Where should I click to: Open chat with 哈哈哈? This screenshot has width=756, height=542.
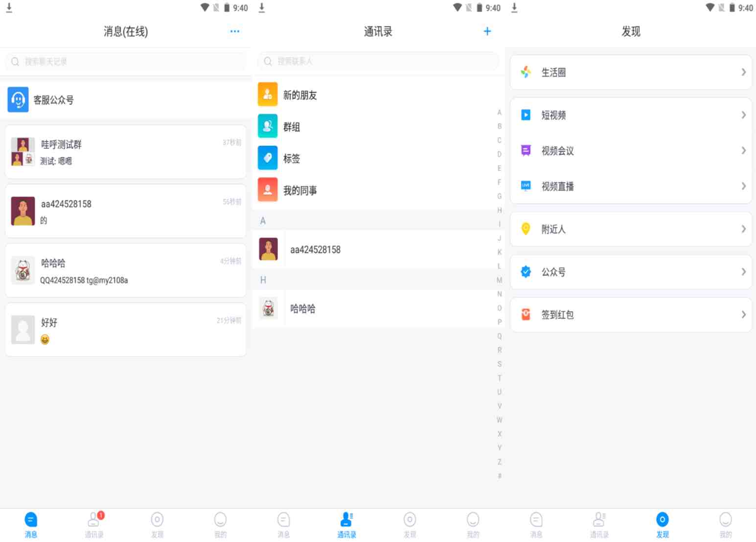(x=125, y=270)
